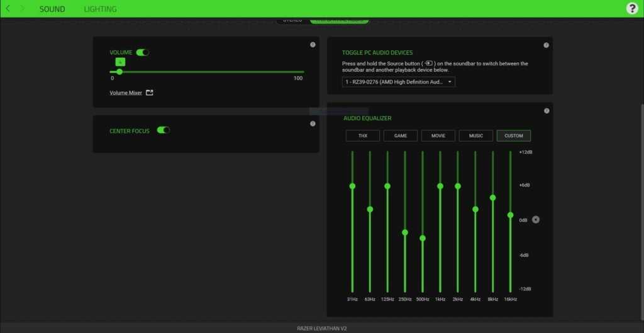Click the Volume Mixer pop-out icon
Viewport: 644px width, 333px height.
coord(150,92)
